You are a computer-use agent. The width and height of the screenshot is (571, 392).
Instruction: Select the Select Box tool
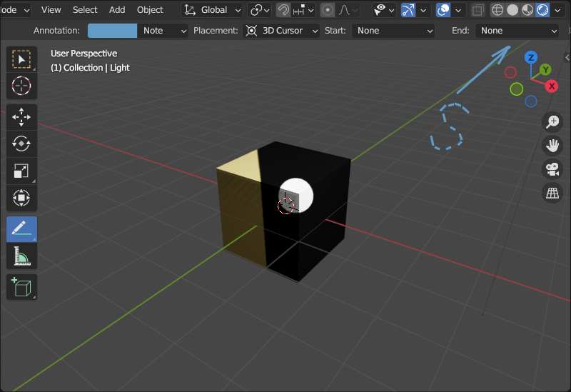coord(21,59)
